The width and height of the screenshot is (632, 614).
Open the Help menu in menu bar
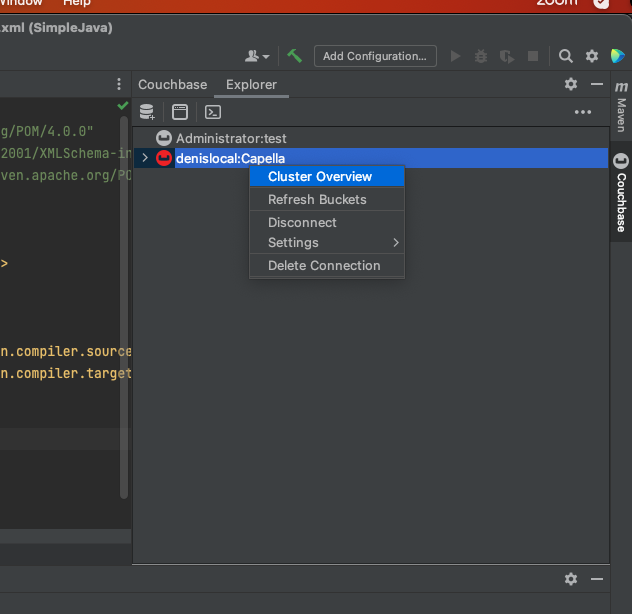pos(77,3)
